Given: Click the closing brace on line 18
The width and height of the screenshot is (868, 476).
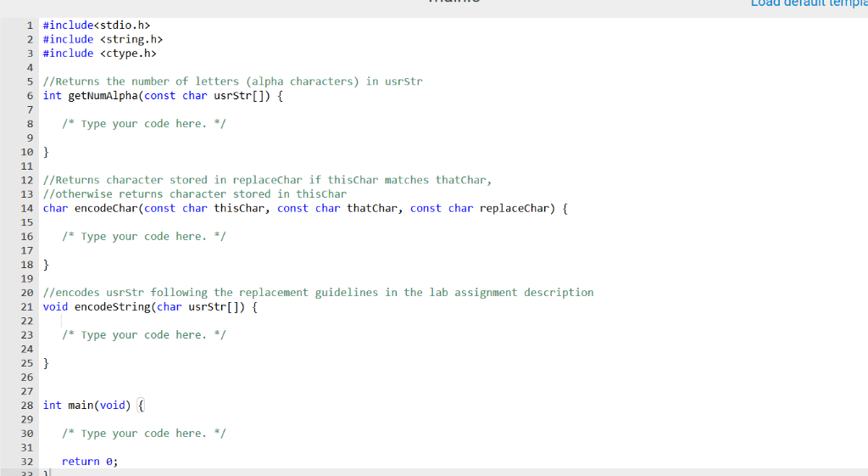Looking at the screenshot, I should [x=46, y=265].
